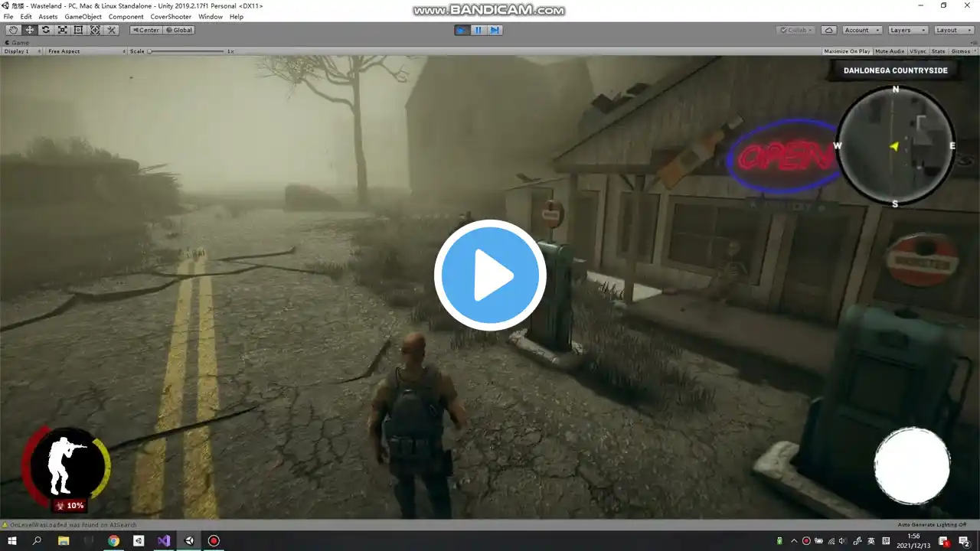Screen dimensions: 980x551
Task: Toggle Maximize On Play
Action: click(846, 51)
